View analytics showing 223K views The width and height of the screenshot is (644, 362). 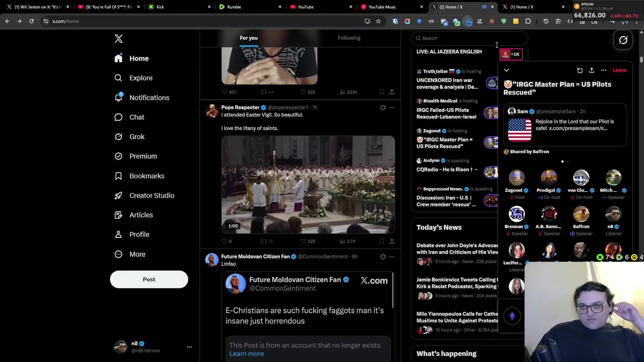(x=349, y=92)
